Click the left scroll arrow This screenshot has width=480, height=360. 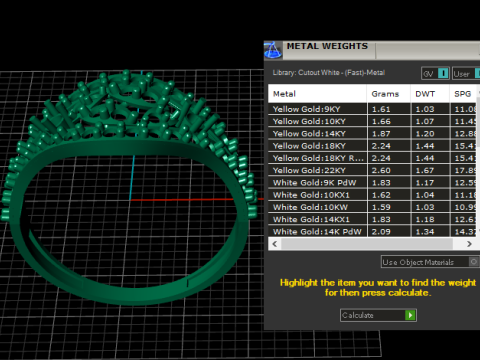point(275,244)
